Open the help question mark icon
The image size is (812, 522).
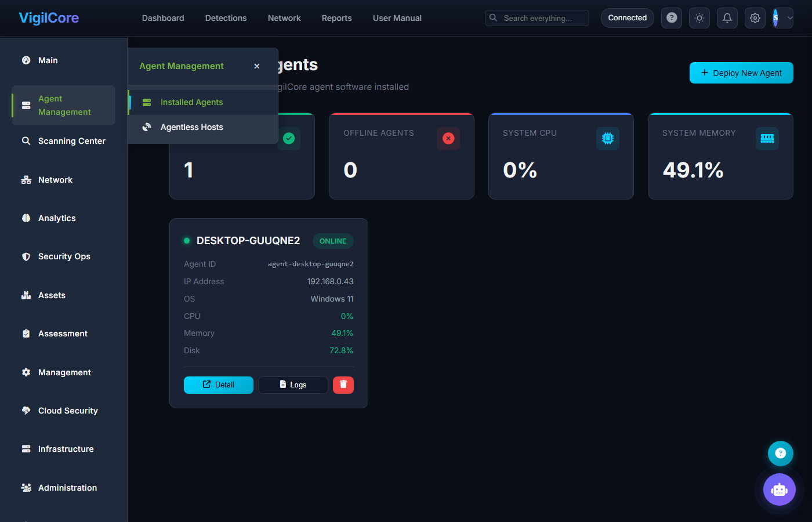click(x=672, y=18)
